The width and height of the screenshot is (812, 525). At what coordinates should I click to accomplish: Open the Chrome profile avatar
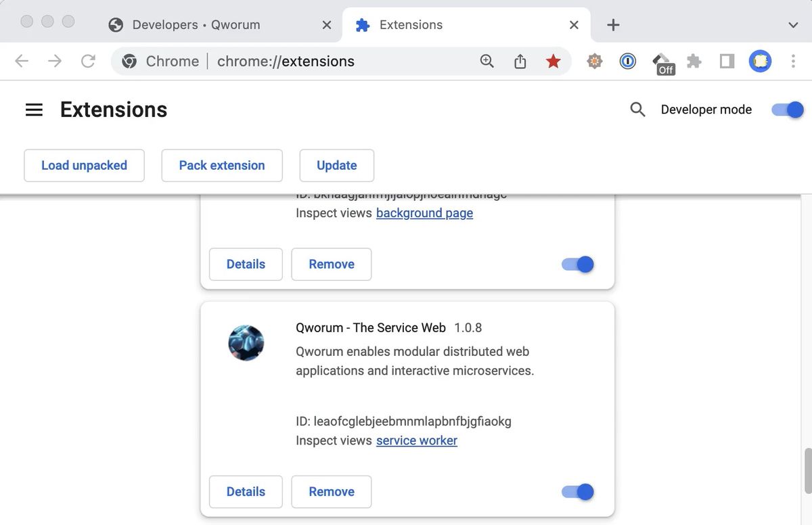coord(760,62)
